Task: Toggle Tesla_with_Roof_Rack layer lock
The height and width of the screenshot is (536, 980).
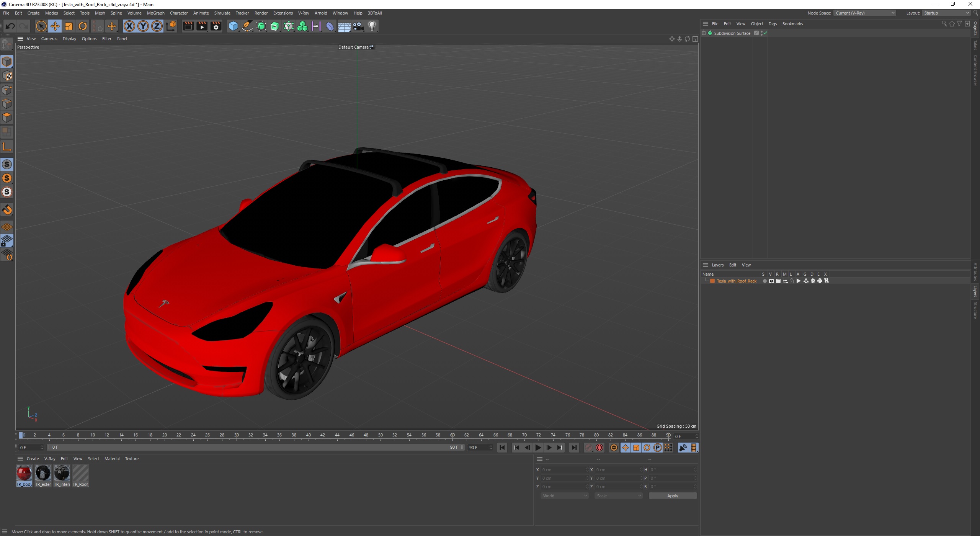Action: click(x=792, y=281)
